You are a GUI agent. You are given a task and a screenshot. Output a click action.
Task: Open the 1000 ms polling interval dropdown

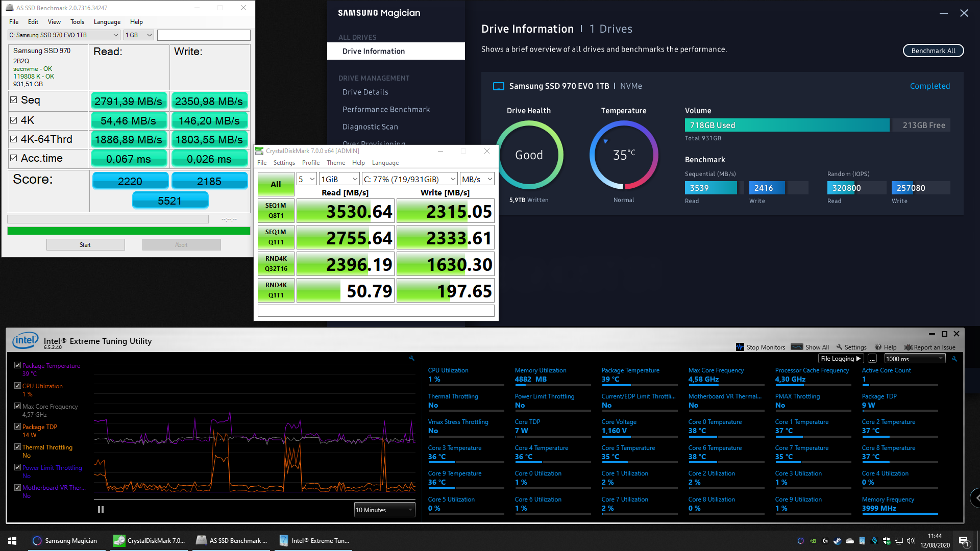tap(914, 359)
